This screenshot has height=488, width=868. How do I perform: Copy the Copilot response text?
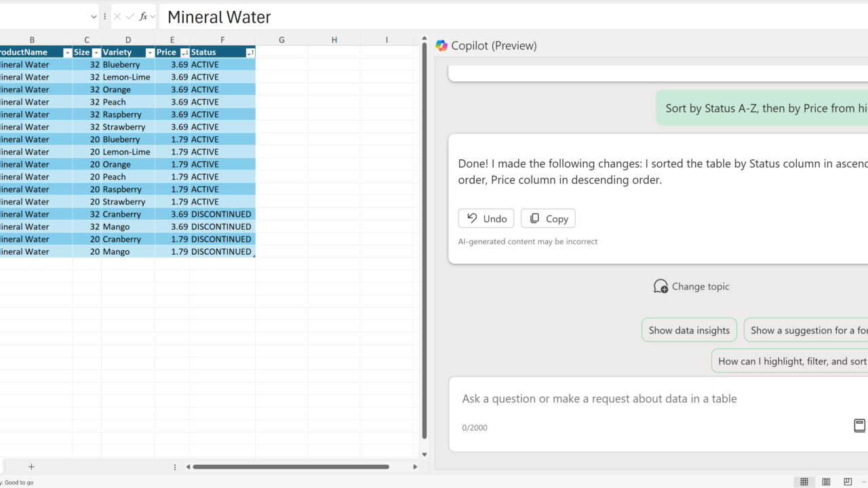coord(548,218)
